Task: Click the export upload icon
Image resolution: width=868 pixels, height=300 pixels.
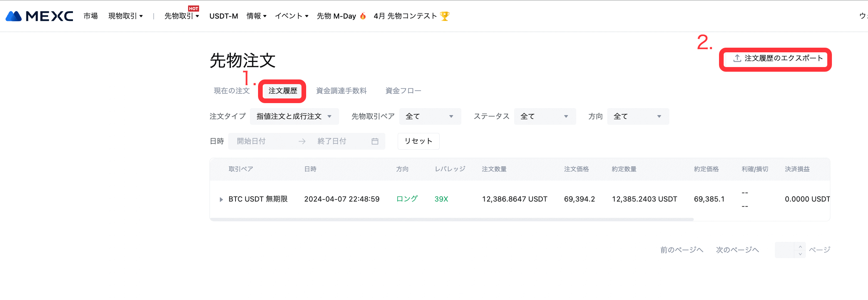Action: click(737, 58)
